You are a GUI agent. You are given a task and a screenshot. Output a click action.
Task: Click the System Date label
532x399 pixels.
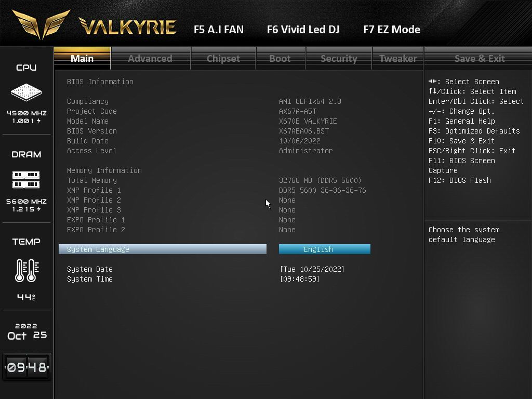tap(89, 269)
